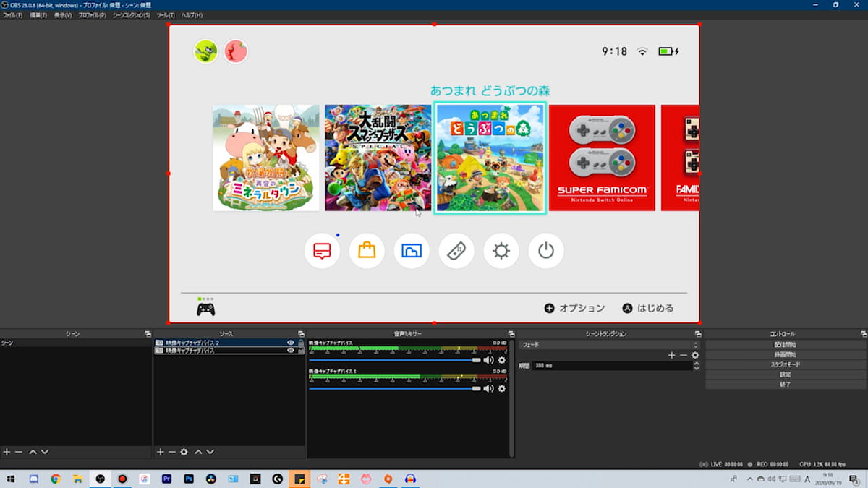Select 映像キャプチャデバイス 2 source row
Screen dimensions: 868x488
click(x=229, y=343)
